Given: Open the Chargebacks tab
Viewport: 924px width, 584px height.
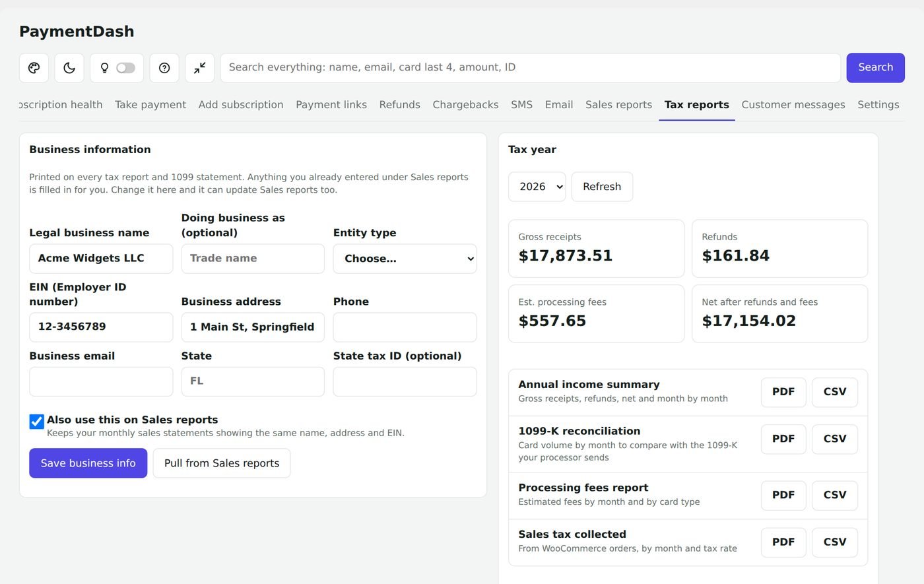Looking at the screenshot, I should [x=465, y=105].
